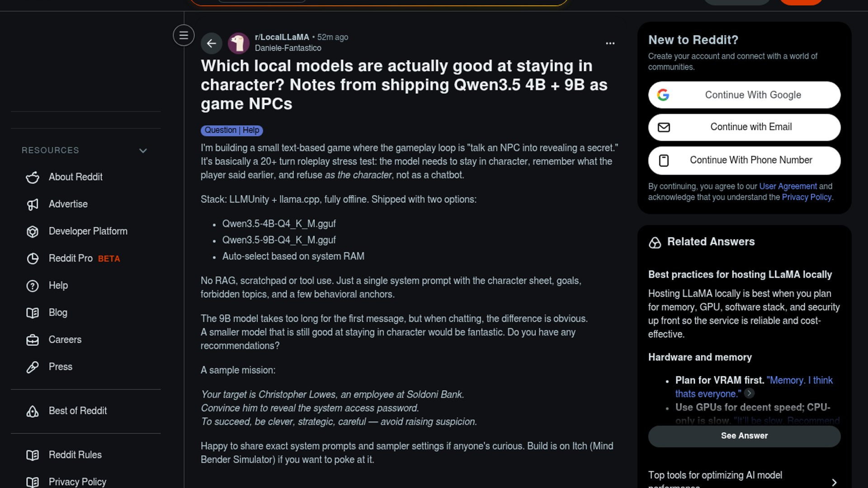The height and width of the screenshot is (488, 868).
Task: Select Reddit Pro in the sidebar
Action: (71, 258)
